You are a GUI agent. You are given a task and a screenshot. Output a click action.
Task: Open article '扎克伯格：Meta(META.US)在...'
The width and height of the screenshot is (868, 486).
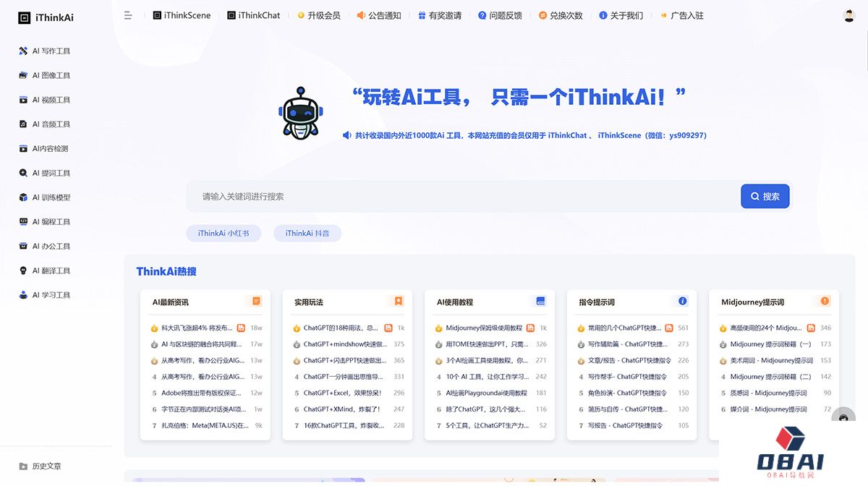click(x=205, y=426)
